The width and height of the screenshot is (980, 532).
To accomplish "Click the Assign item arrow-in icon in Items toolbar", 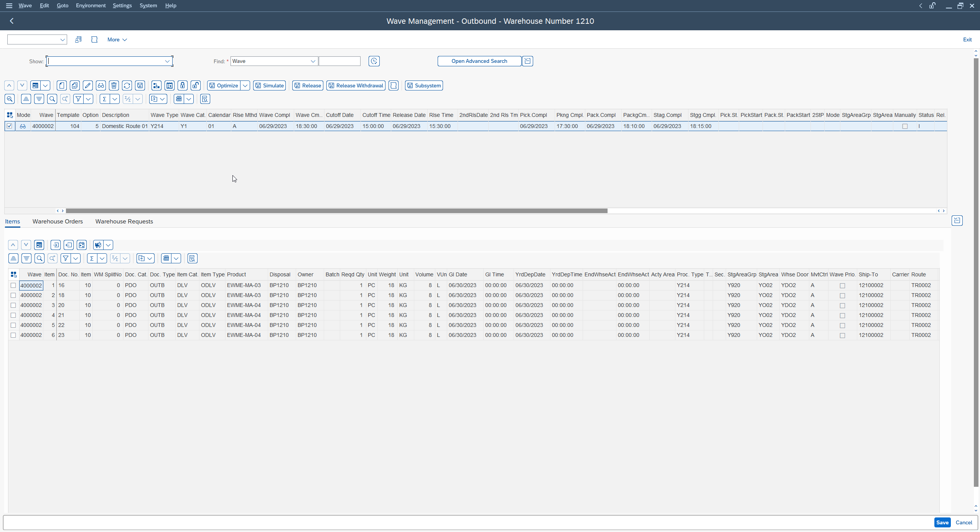I will (x=56, y=245).
